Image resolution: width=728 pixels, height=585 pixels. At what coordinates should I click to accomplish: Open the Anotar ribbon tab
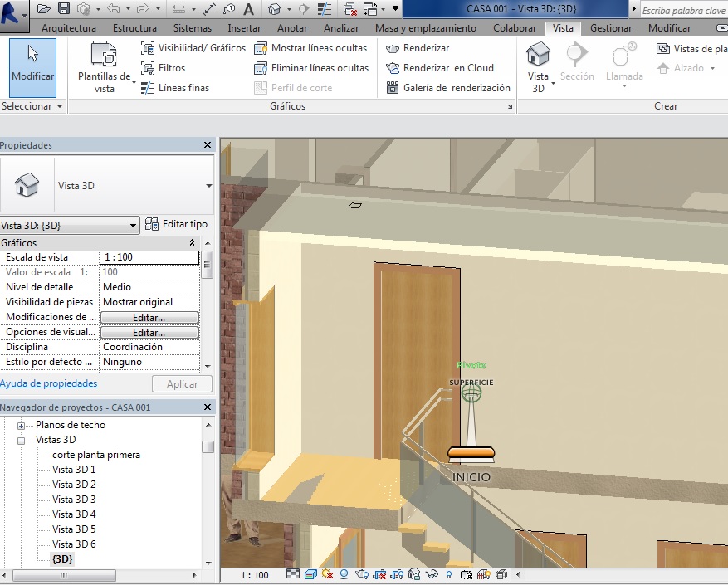click(x=292, y=28)
